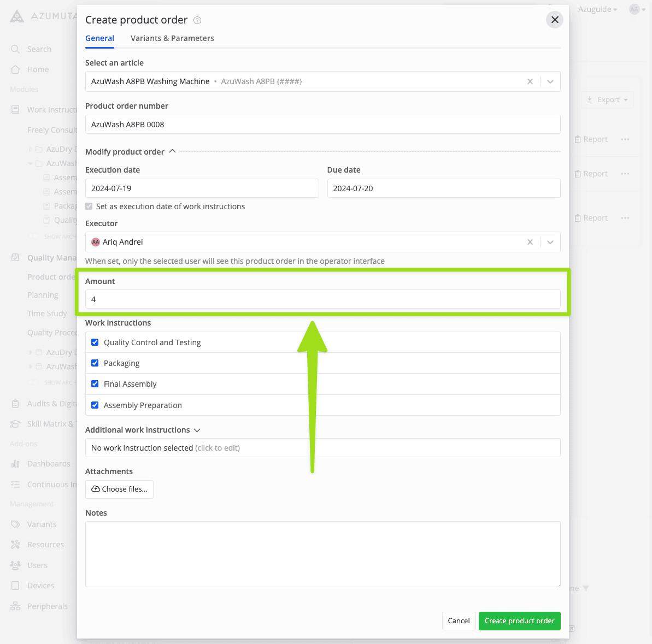Collapse the Modify product order section
The image size is (652, 644).
point(172,151)
